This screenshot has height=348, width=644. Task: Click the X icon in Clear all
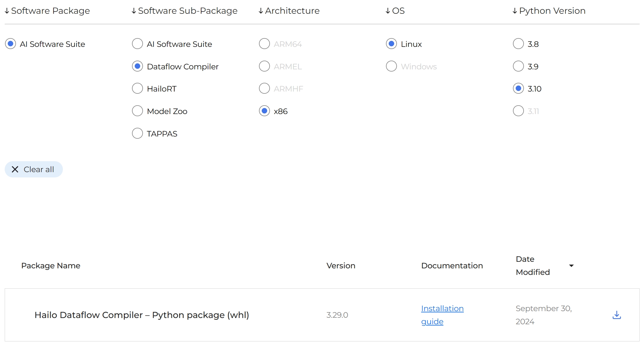click(15, 169)
